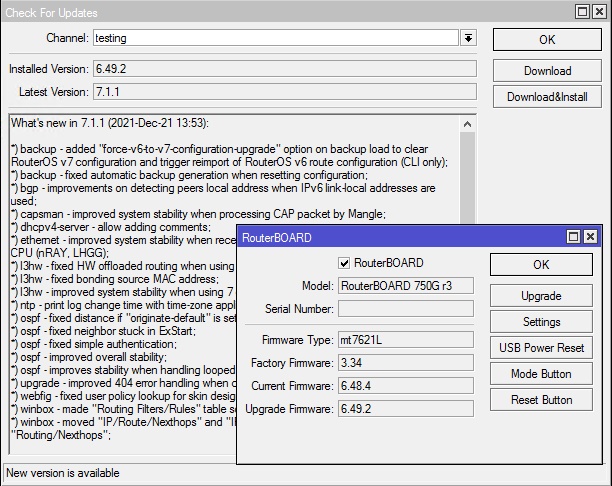
Task: Open the Mode Button settings
Action: tap(541, 374)
